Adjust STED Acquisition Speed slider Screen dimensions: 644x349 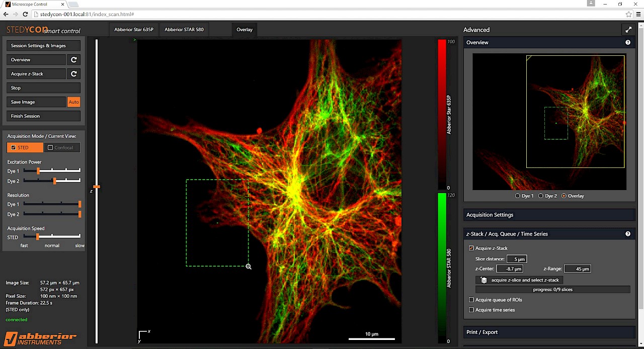37,236
